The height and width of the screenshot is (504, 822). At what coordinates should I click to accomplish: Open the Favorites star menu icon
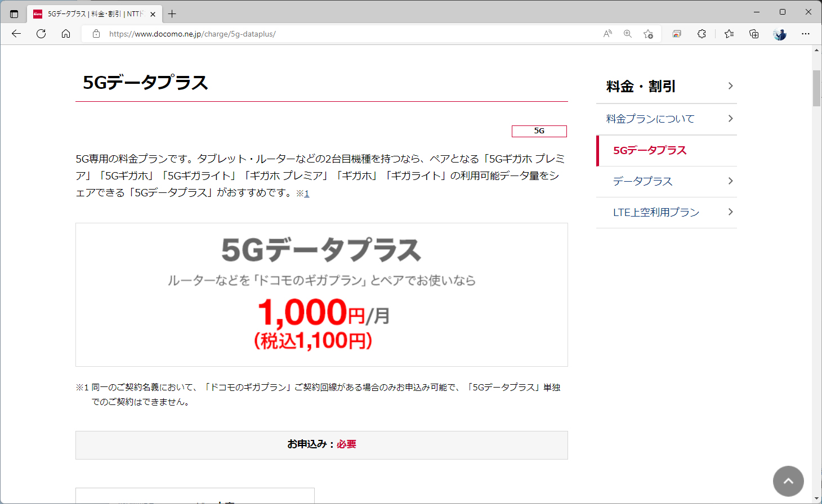pyautogui.click(x=729, y=34)
